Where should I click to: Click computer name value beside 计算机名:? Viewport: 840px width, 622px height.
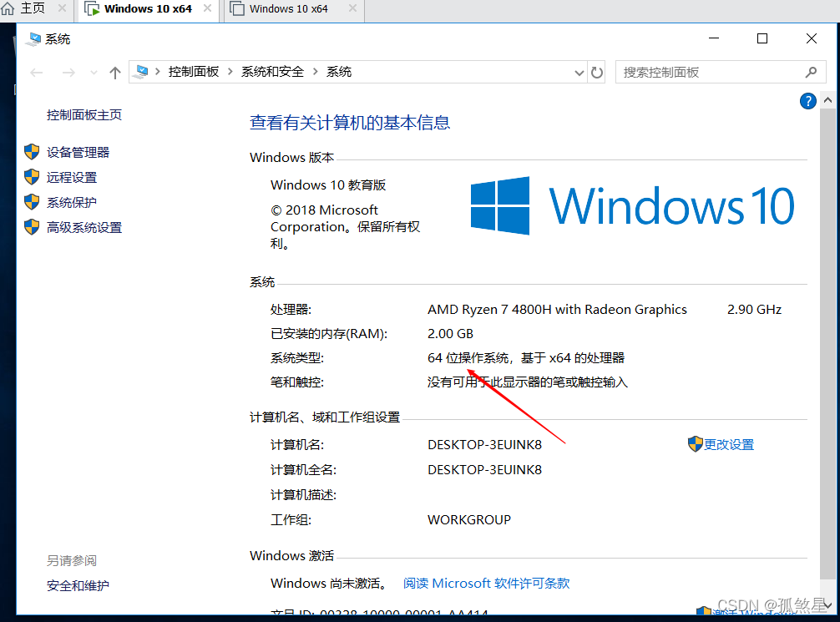[x=485, y=445]
